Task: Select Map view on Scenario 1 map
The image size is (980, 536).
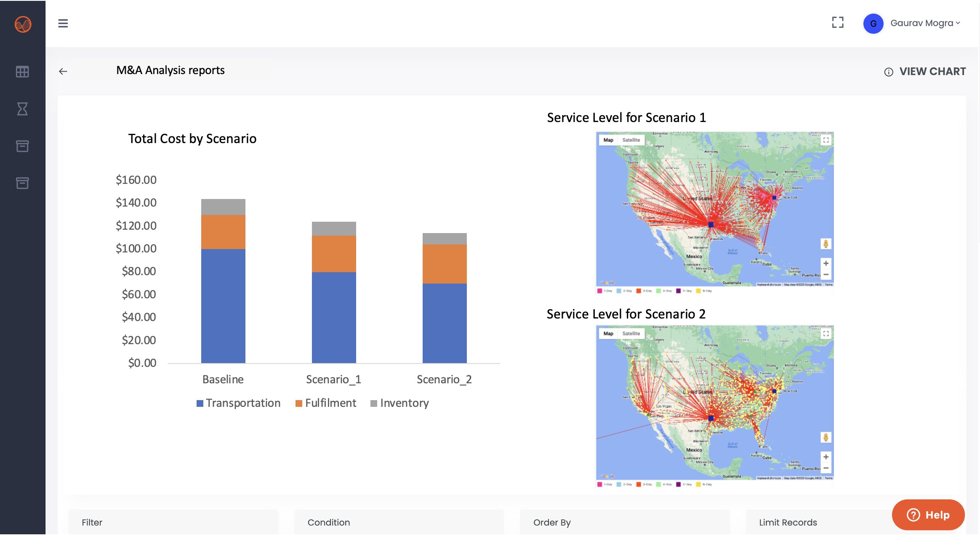Action: [x=608, y=140]
